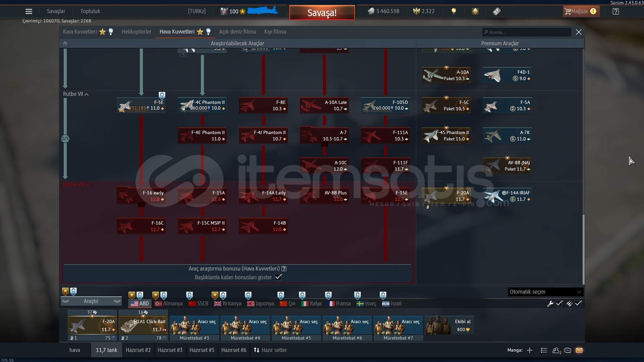Select the ABD nation flag
The width and height of the screenshot is (644, 362).
point(140,304)
